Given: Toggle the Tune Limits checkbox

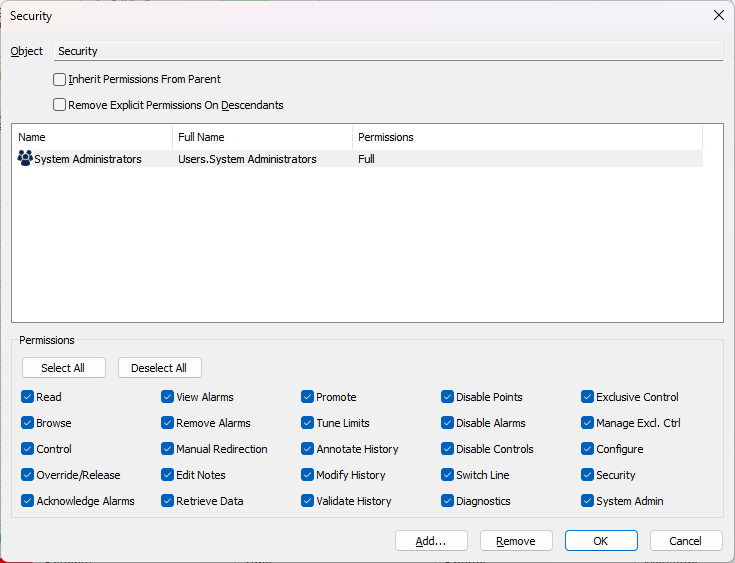Looking at the screenshot, I should click(x=308, y=423).
